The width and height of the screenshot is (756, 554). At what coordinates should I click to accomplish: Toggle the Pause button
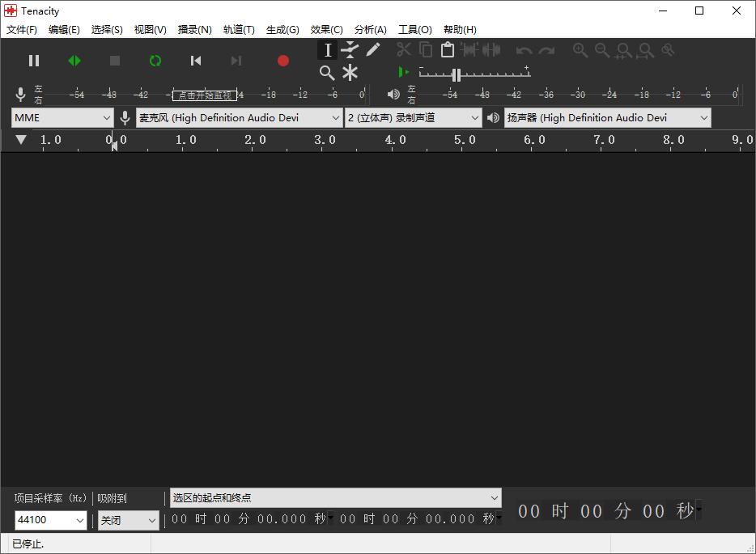click(x=34, y=61)
